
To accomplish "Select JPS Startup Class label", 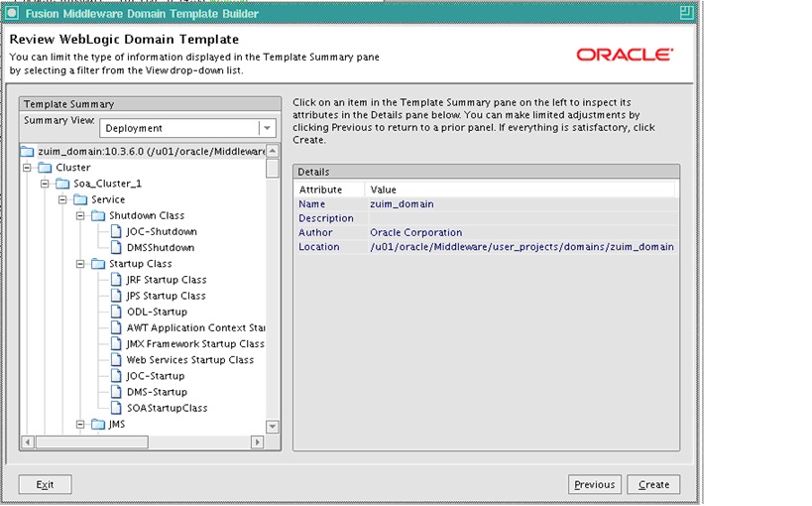I will pos(166,296).
